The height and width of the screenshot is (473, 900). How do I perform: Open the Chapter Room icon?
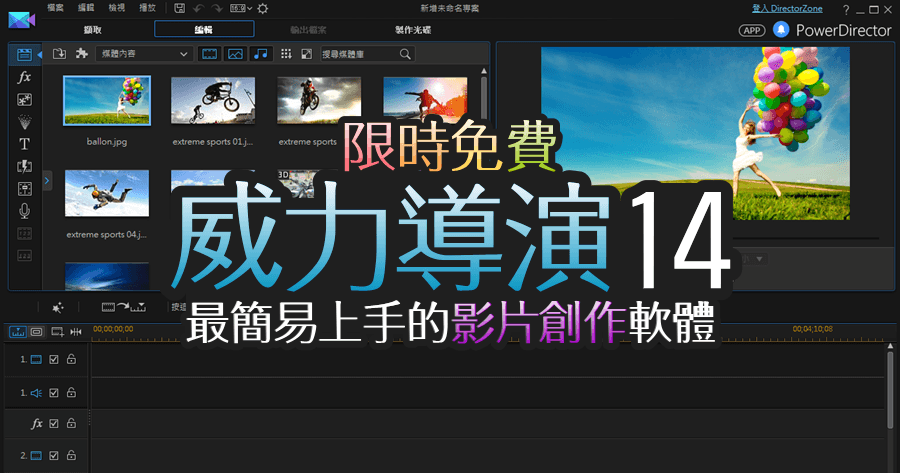(24, 234)
